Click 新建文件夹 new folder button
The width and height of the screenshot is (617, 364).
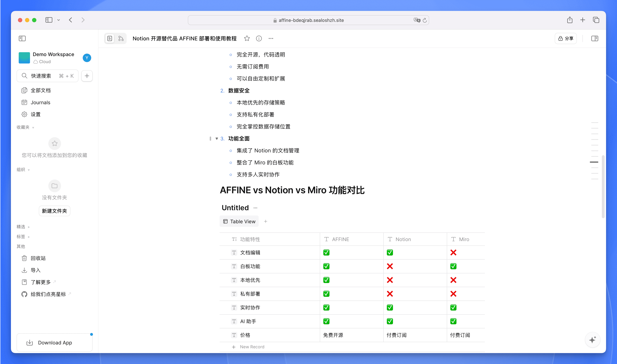tap(55, 211)
